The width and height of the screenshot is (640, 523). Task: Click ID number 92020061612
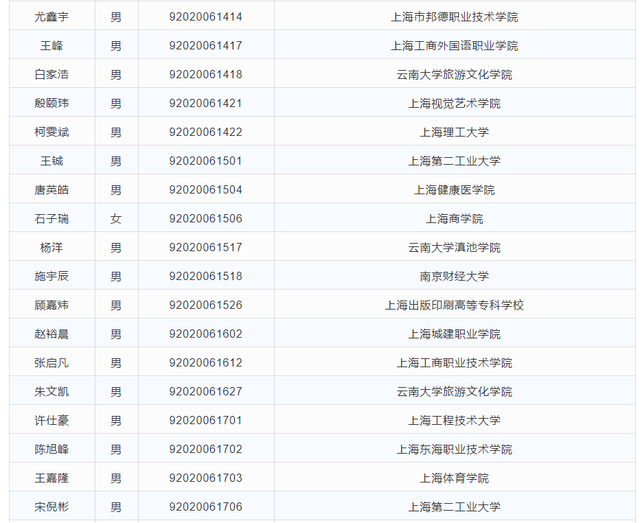tap(206, 363)
